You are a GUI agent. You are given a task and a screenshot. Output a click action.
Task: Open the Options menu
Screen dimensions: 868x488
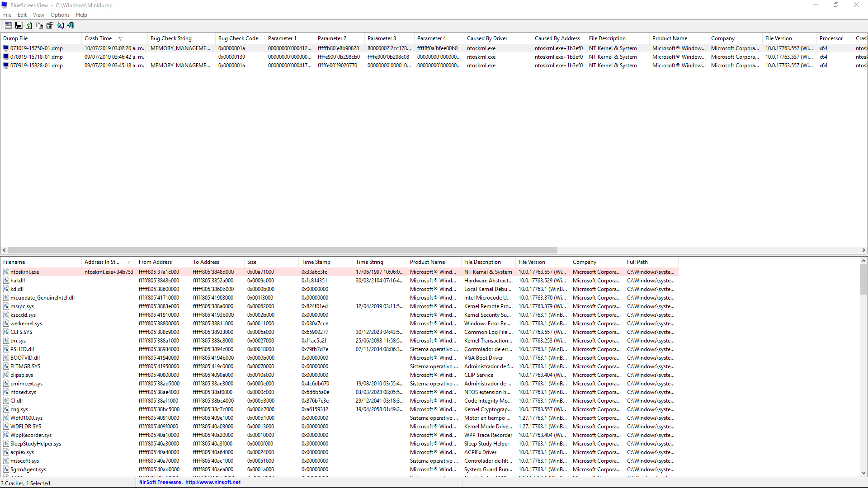click(60, 15)
